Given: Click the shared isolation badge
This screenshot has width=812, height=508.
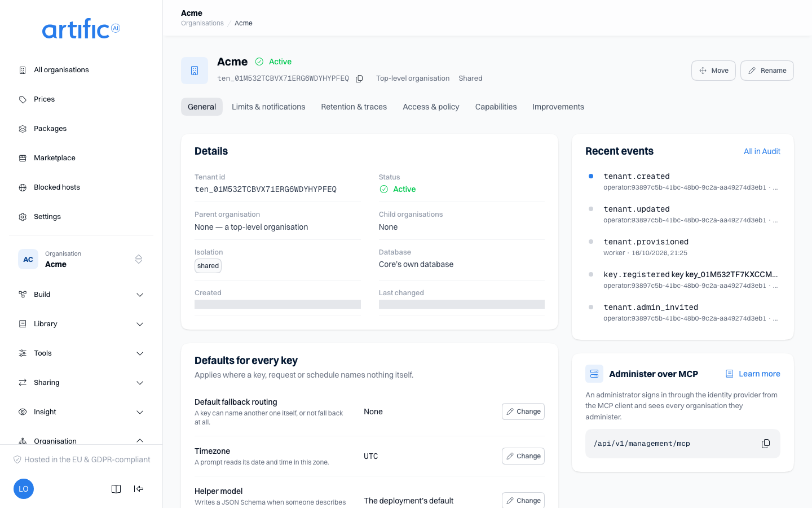Looking at the screenshot, I should (208, 266).
